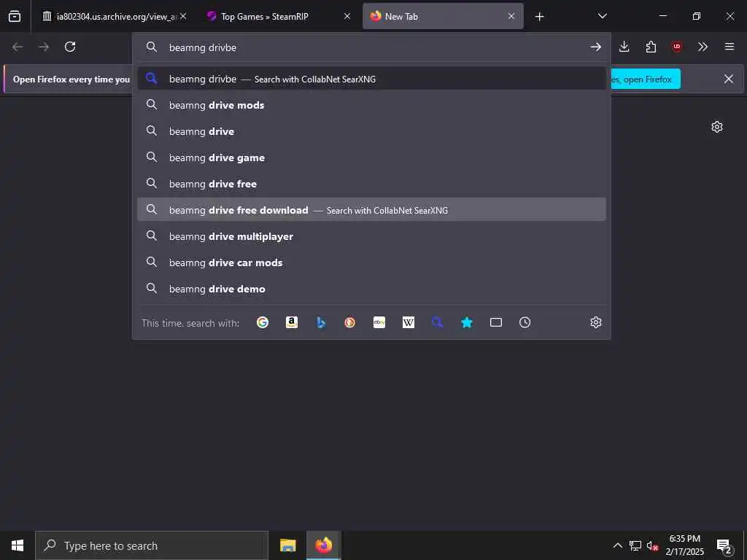The width and height of the screenshot is (747, 560).
Task: Choose suggestion 'beamng drive demo'
Action: pyautogui.click(x=371, y=289)
